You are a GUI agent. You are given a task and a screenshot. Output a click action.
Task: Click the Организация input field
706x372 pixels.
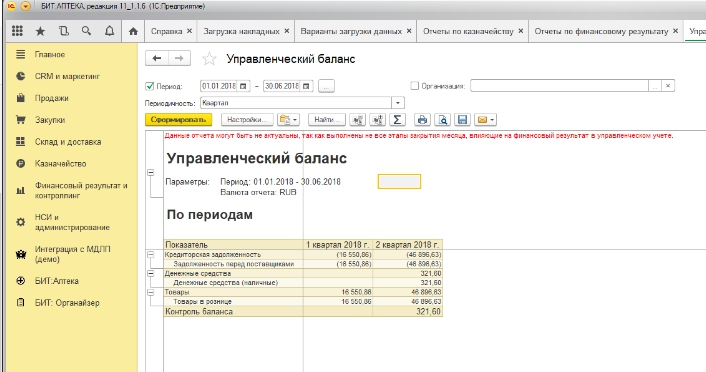559,86
